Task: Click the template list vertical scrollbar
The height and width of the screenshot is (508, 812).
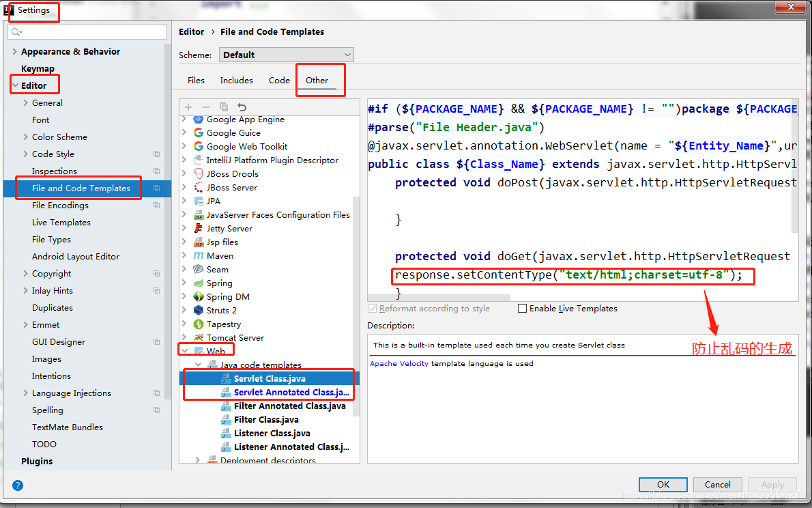Action: point(356,306)
